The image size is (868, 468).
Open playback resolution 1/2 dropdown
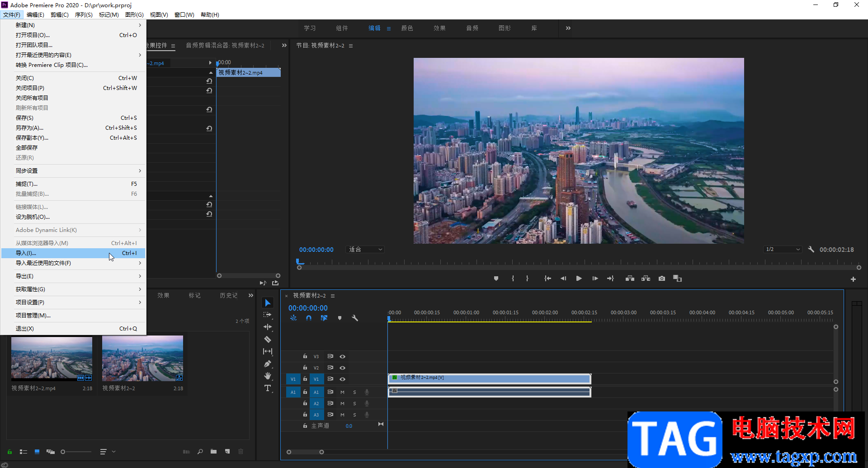pos(783,249)
